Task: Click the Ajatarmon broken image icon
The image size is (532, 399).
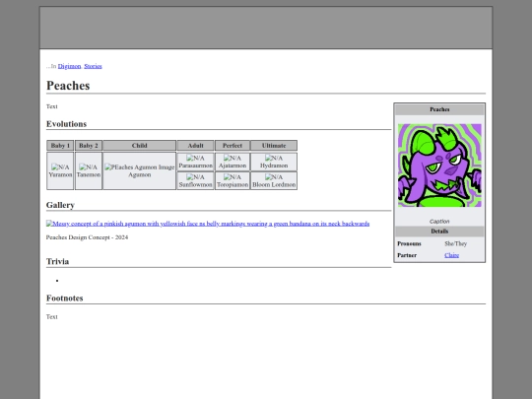Action: (x=233, y=158)
